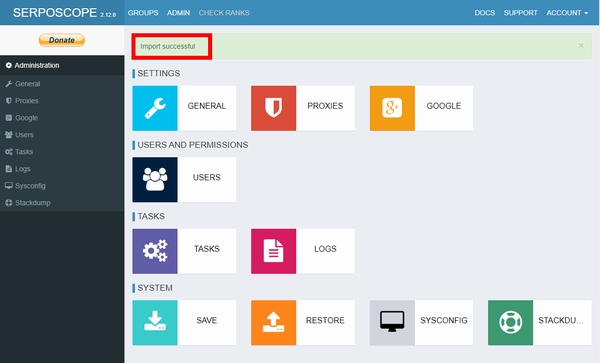Expand the Account dropdown menu
The height and width of the screenshot is (363, 600).
click(x=567, y=13)
